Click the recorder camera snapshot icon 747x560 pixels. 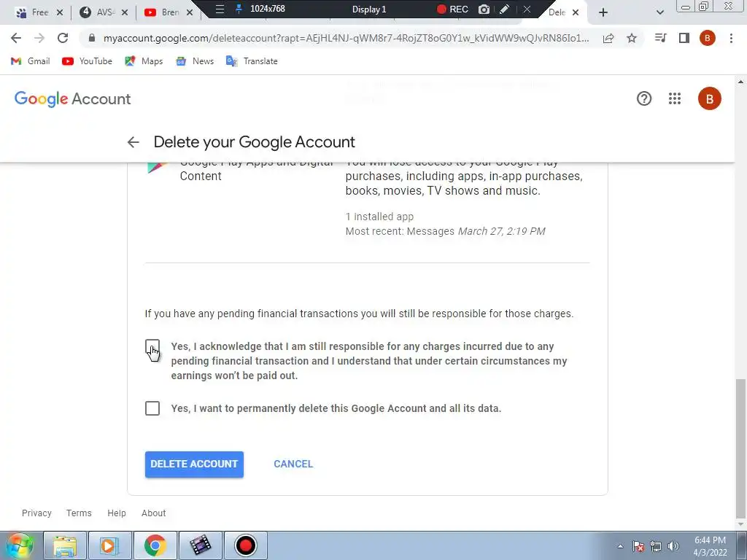point(484,9)
